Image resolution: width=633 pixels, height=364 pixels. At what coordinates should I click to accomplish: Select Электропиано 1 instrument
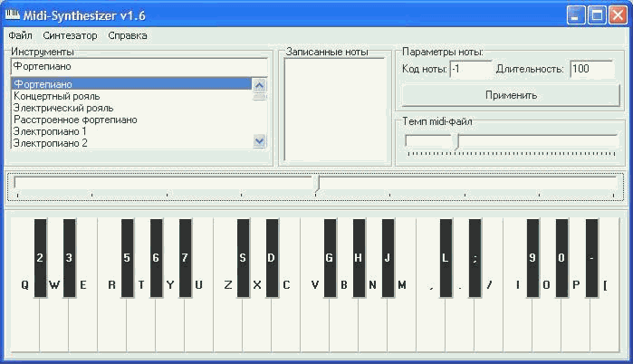coord(131,131)
